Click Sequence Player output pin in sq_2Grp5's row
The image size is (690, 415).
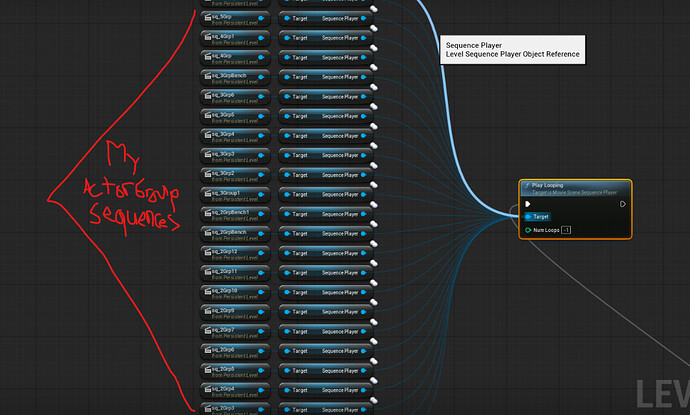[363, 371]
